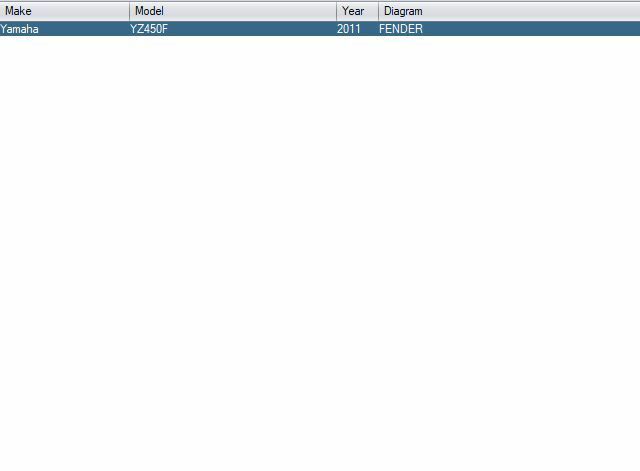Click the empty white area at list bottom

tap(320, 440)
